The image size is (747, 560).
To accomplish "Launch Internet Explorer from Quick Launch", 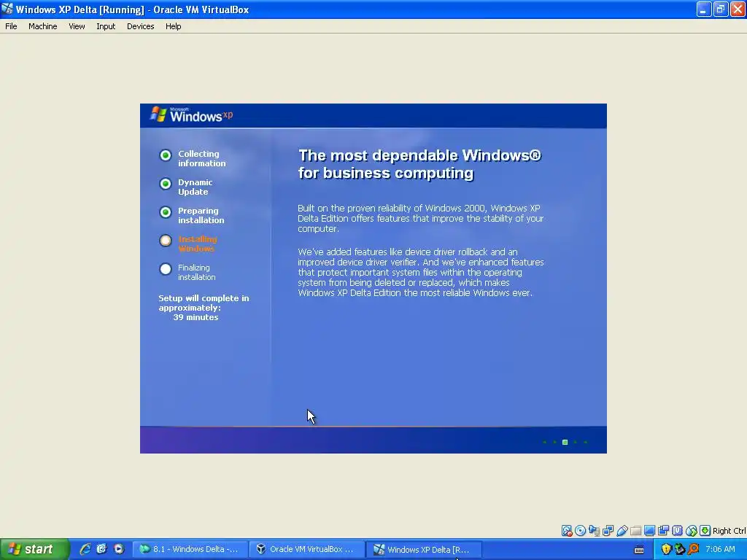I will [85, 549].
